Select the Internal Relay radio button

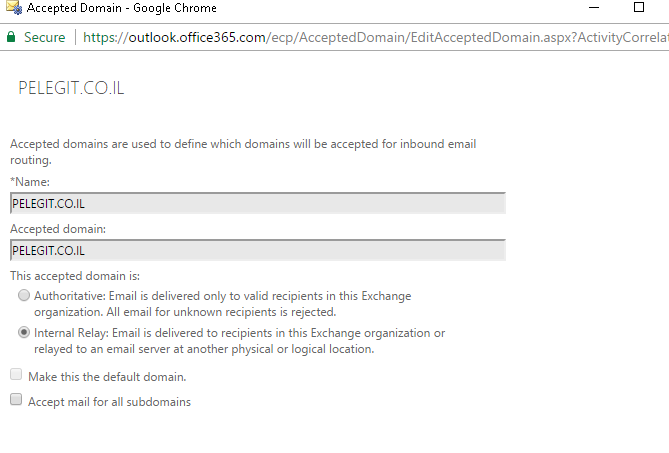[x=24, y=332]
